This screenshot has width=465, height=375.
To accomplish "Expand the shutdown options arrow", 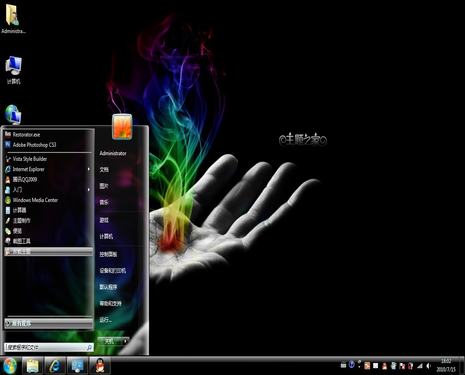I will pyautogui.click(x=126, y=341).
